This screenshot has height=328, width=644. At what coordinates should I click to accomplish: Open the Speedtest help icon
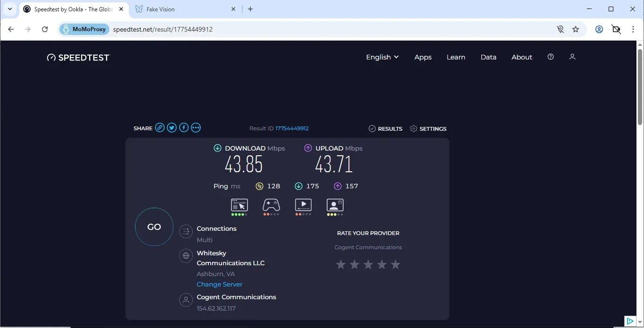(x=550, y=57)
